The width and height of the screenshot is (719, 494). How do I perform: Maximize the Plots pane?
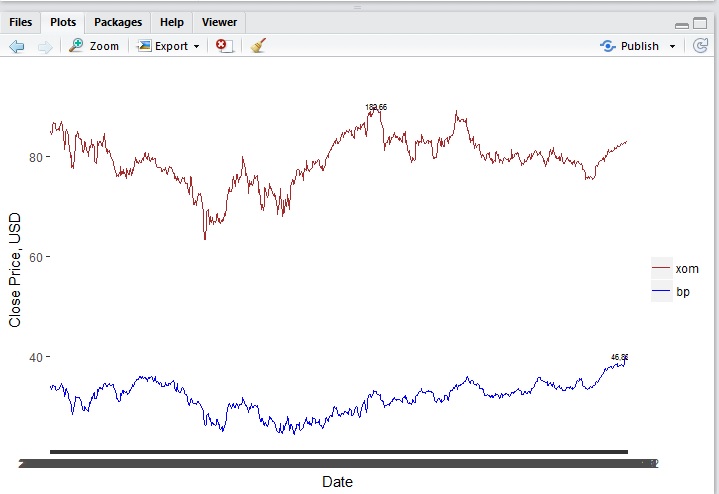click(702, 23)
